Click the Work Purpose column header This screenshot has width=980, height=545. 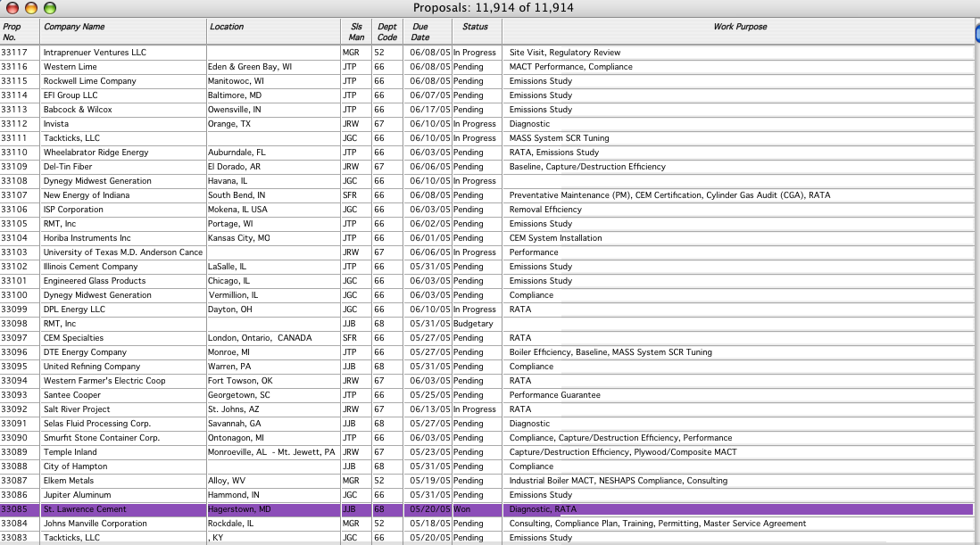740,27
